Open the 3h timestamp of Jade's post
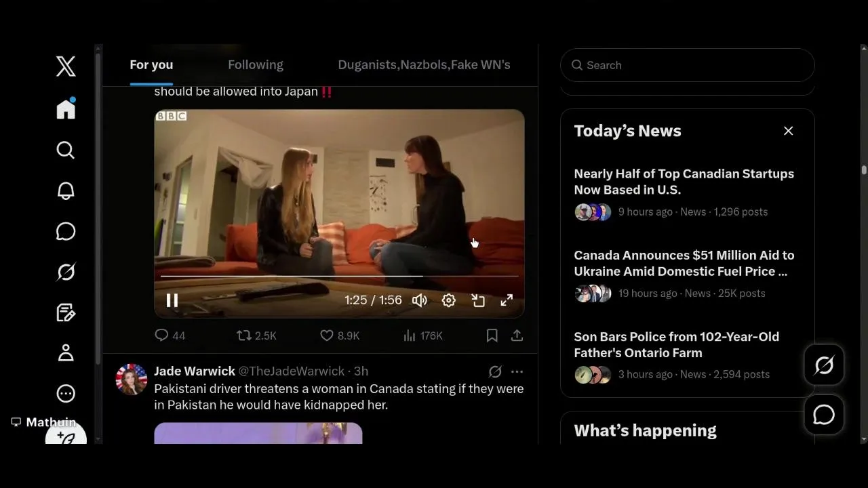The height and width of the screenshot is (488, 868). (361, 371)
